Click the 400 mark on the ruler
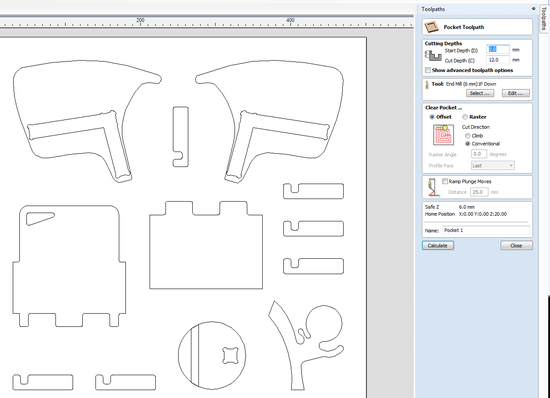550x398 pixels. pyautogui.click(x=290, y=20)
